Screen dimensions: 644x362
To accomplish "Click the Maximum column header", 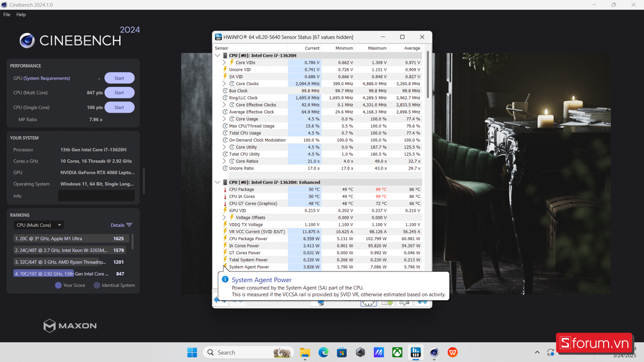I will 371,48.
